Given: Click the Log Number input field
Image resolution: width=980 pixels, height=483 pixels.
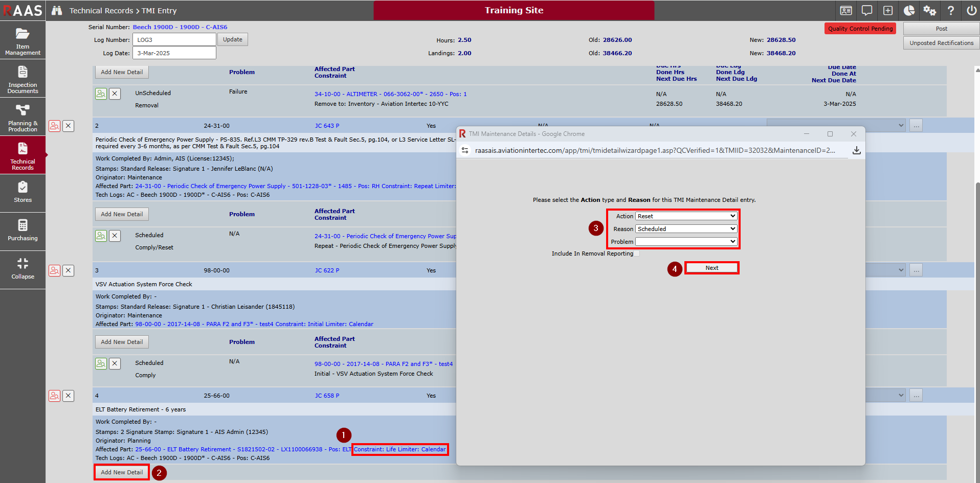Looking at the screenshot, I should [174, 40].
